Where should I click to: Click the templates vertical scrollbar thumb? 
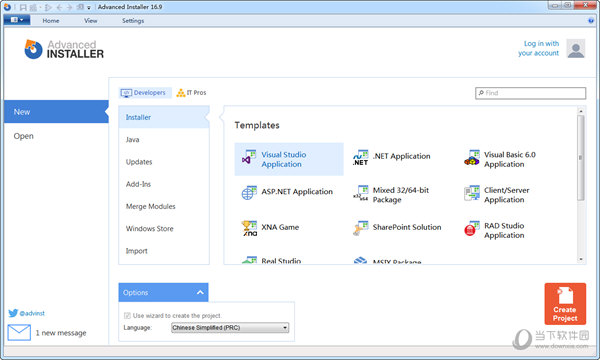pyautogui.click(x=581, y=158)
